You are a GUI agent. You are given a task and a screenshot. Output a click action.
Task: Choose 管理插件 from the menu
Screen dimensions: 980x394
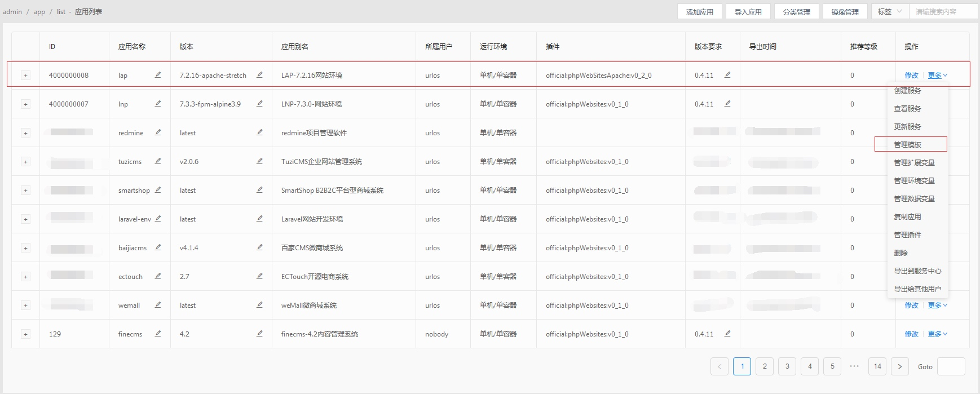click(917, 234)
